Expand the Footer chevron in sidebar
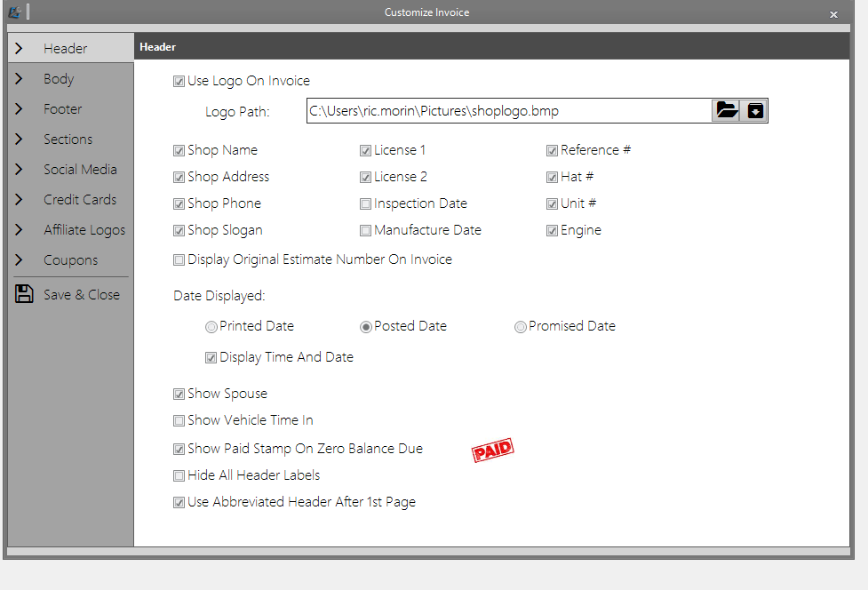The image size is (868, 590). coord(19,108)
